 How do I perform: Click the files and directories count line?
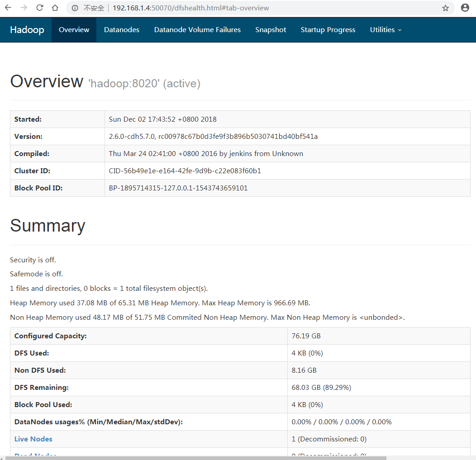coord(109,289)
